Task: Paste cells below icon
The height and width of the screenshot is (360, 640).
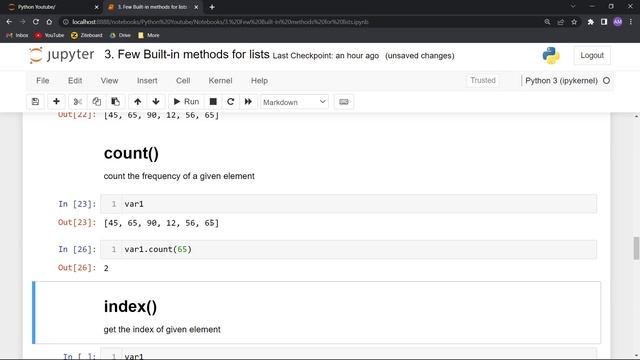Action: [x=116, y=102]
